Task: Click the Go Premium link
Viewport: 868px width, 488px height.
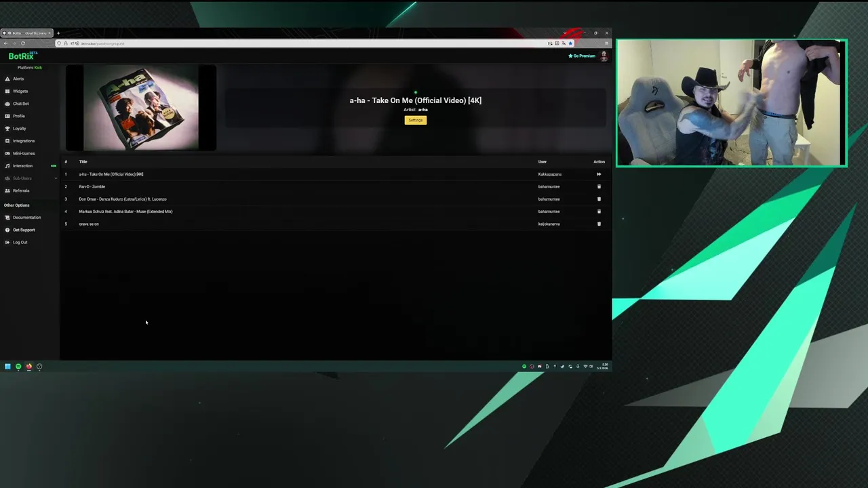Action: click(x=582, y=56)
